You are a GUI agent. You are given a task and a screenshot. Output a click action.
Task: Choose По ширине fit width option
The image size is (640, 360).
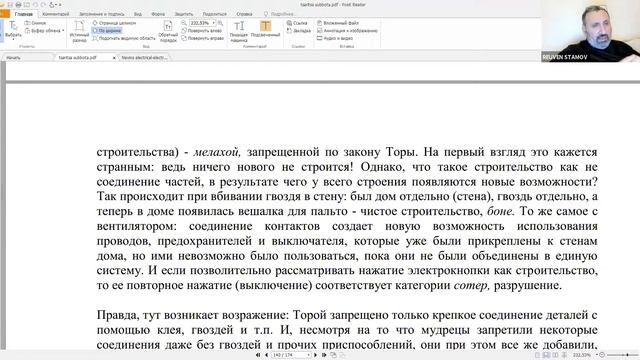[107, 31]
